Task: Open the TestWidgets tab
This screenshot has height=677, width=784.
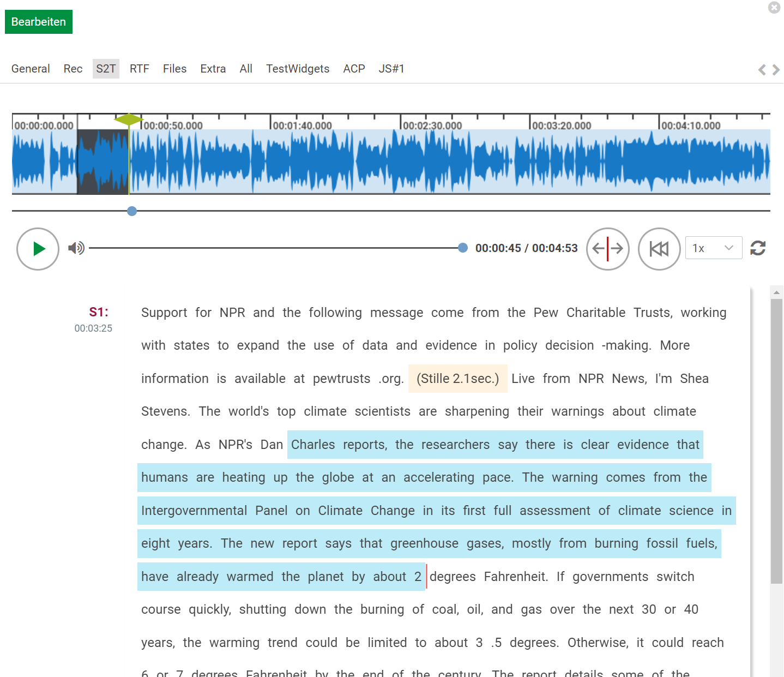Action: 298,69
